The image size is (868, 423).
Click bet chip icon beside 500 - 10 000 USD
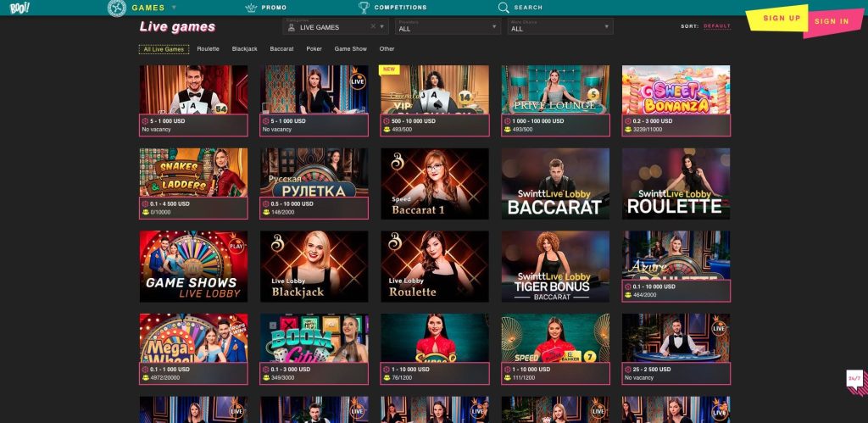click(x=387, y=120)
